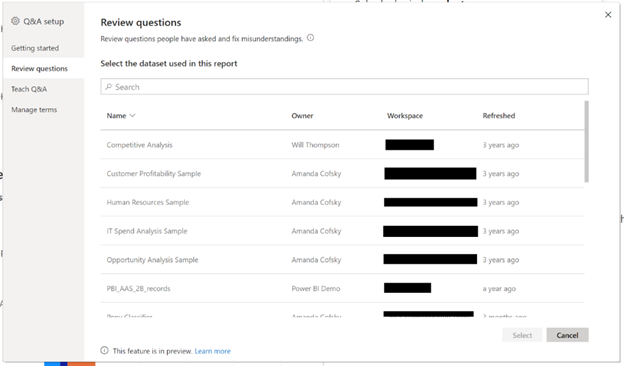The image size is (624, 366).
Task: Select the Customer Profitability Sample dataset
Action: pyautogui.click(x=342, y=173)
